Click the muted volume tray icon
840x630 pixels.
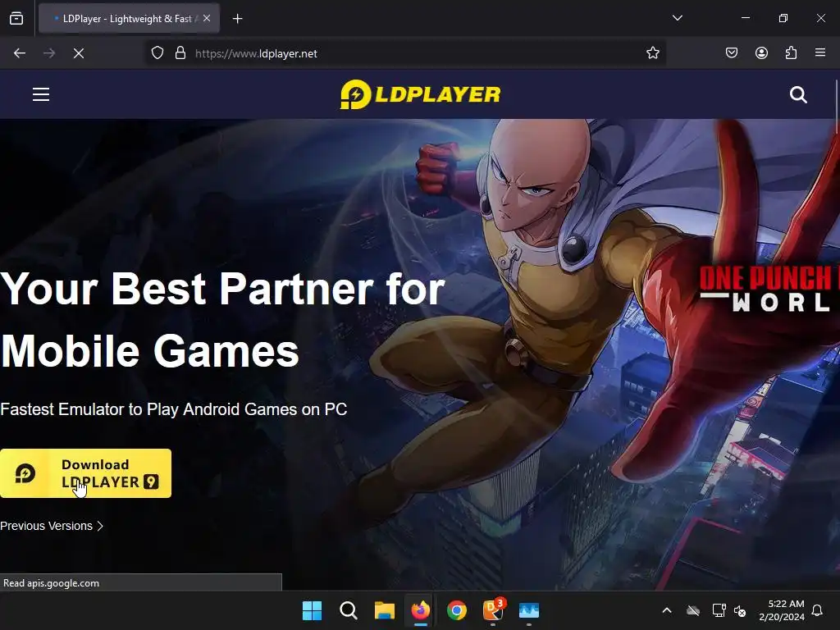pyautogui.click(x=741, y=610)
